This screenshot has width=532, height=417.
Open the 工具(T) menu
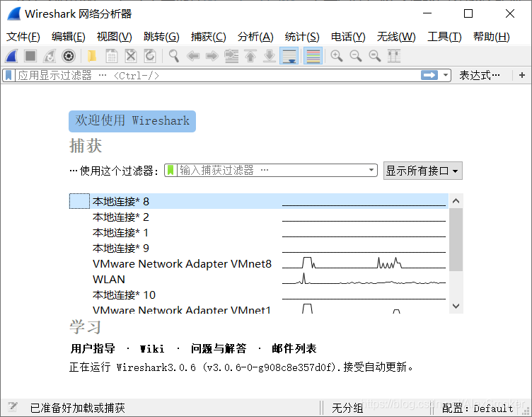click(x=444, y=37)
